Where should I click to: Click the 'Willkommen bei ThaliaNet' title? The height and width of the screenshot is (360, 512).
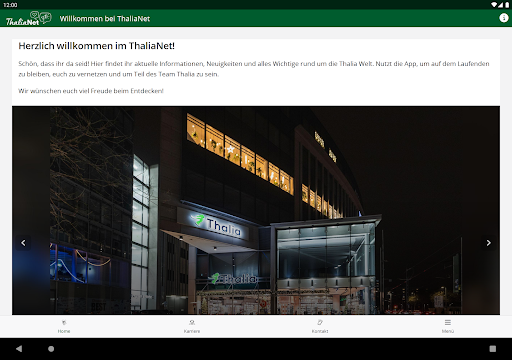click(105, 19)
